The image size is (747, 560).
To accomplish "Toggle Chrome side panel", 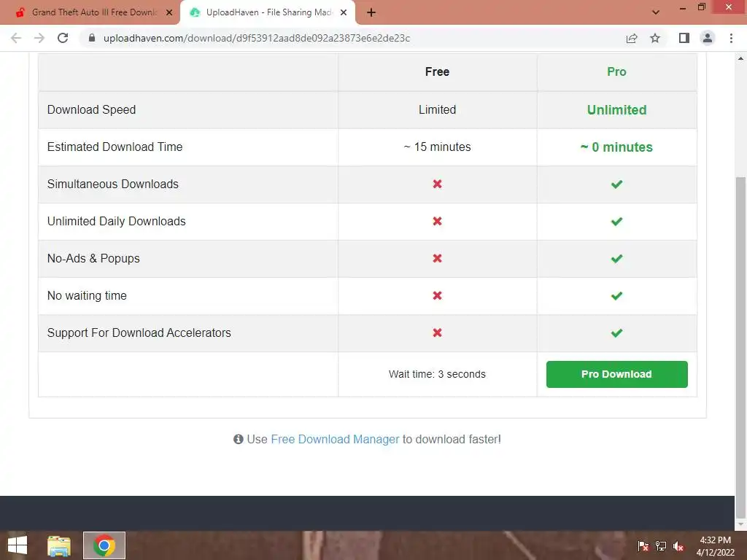I will [x=684, y=38].
